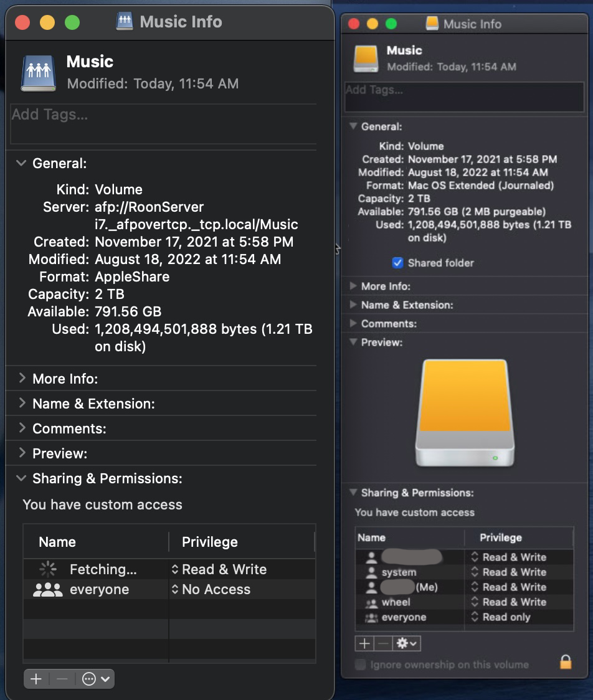Open Read only privilege dropdown for everyone

(501, 617)
